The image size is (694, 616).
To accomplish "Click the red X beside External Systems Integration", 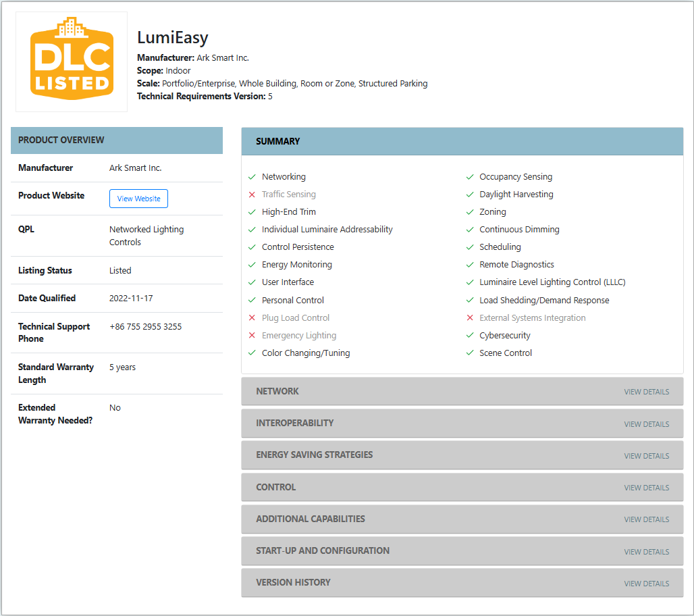I will [470, 318].
